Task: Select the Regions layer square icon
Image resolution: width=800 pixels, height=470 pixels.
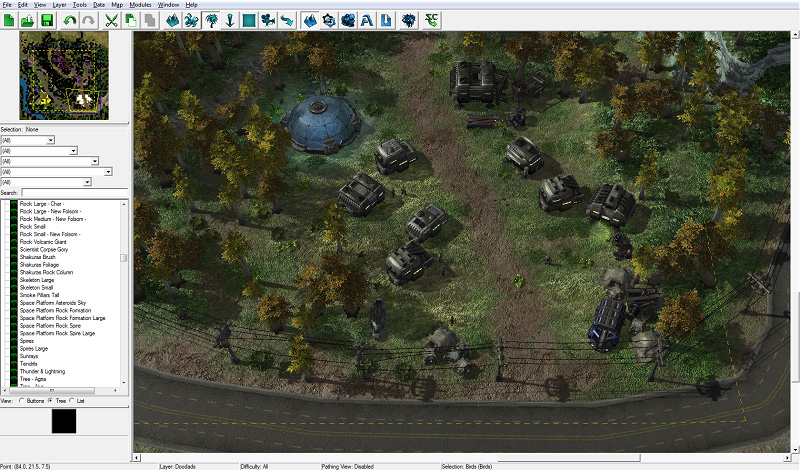Action: pyautogui.click(x=249, y=20)
